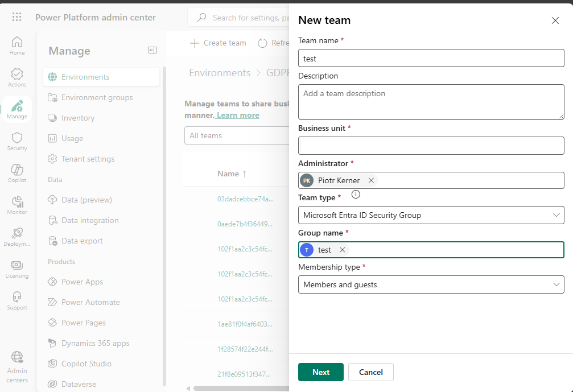
Task: Open the Membership type dropdown
Action: tap(431, 284)
